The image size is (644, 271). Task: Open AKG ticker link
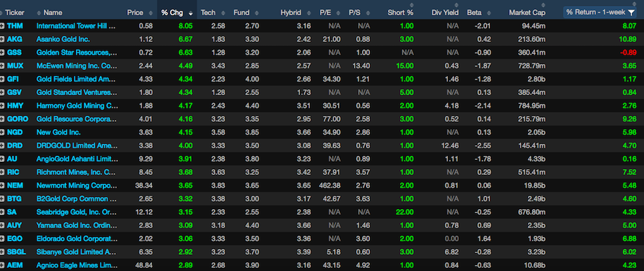pyautogui.click(x=15, y=39)
